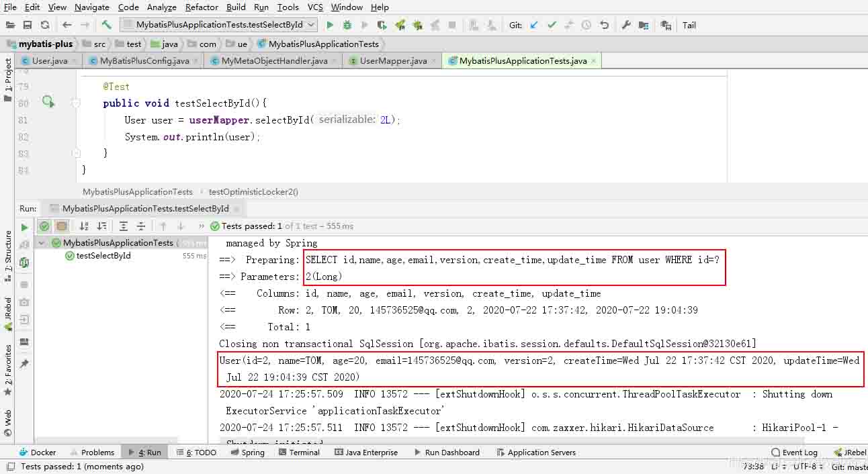Sort tests by duration in Run panel
Screen dimensions: 868x474
tap(101, 226)
